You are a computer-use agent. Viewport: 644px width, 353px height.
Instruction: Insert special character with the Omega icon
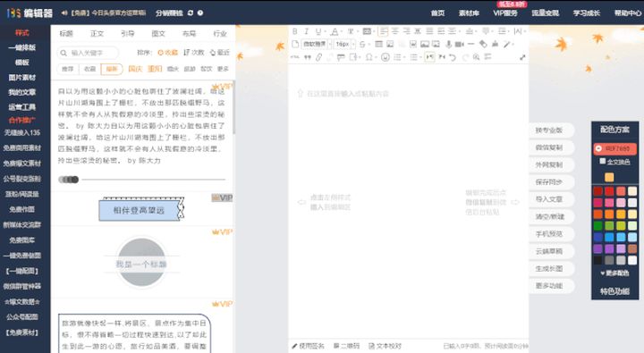[369, 57]
